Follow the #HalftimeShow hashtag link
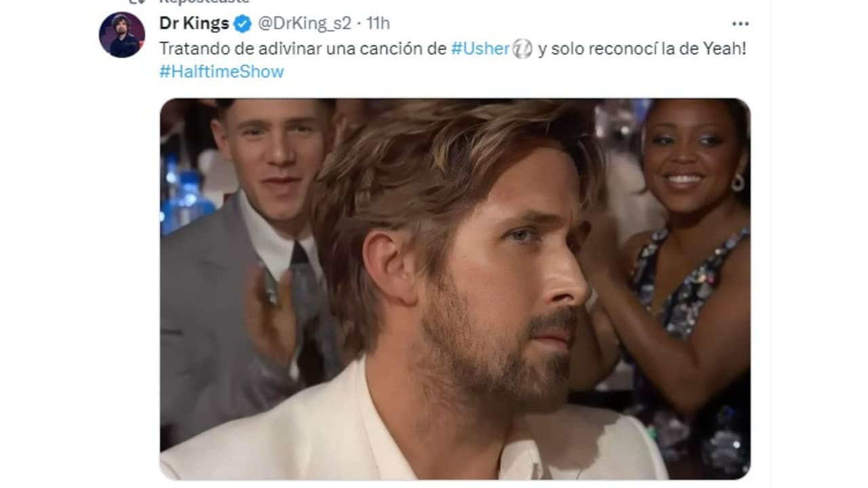This screenshot has height=488, width=868. pos(222,71)
